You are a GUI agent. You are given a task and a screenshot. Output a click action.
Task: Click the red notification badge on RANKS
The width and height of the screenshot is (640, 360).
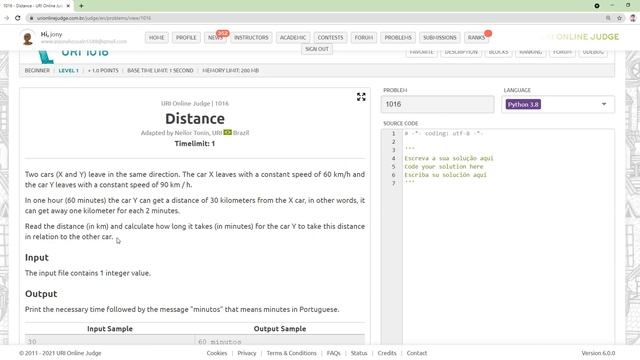pyautogui.click(x=488, y=33)
